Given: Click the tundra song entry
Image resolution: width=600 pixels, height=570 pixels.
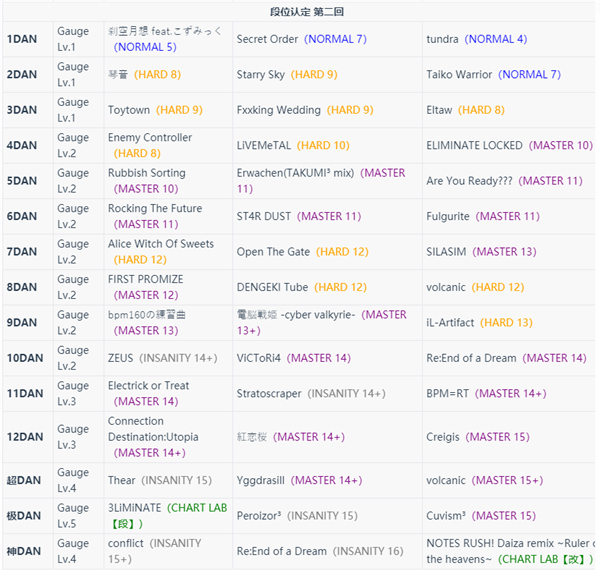Looking at the screenshot, I should [442, 39].
